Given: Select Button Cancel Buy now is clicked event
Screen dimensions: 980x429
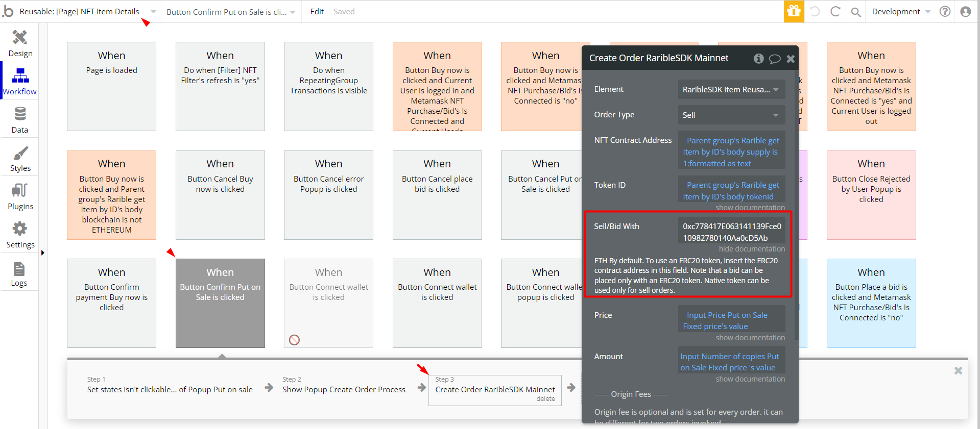Looking at the screenshot, I should point(220,195).
